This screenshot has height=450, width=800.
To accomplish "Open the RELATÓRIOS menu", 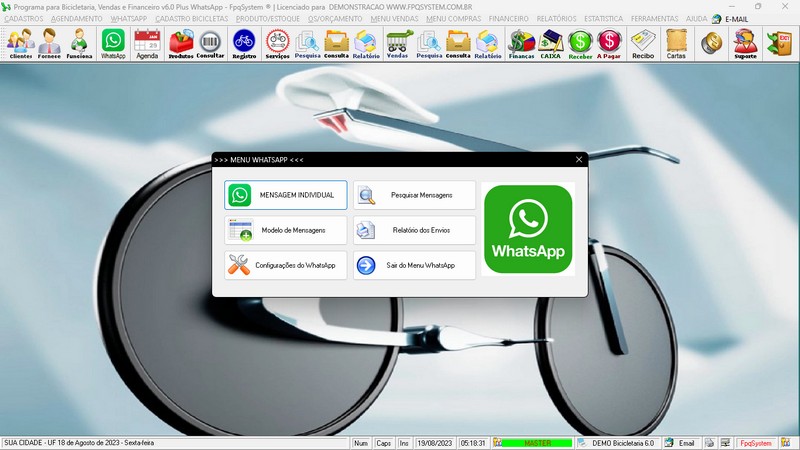I will pos(557,18).
